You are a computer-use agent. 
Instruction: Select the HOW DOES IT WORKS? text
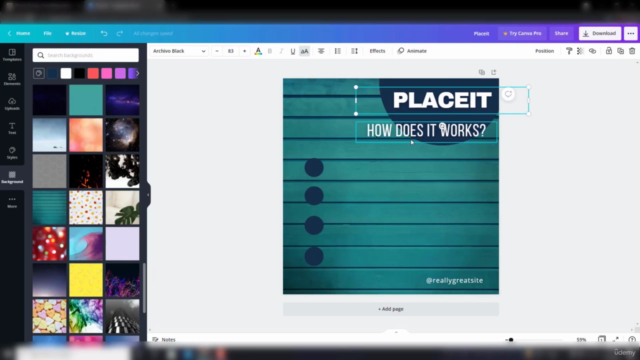point(426,131)
